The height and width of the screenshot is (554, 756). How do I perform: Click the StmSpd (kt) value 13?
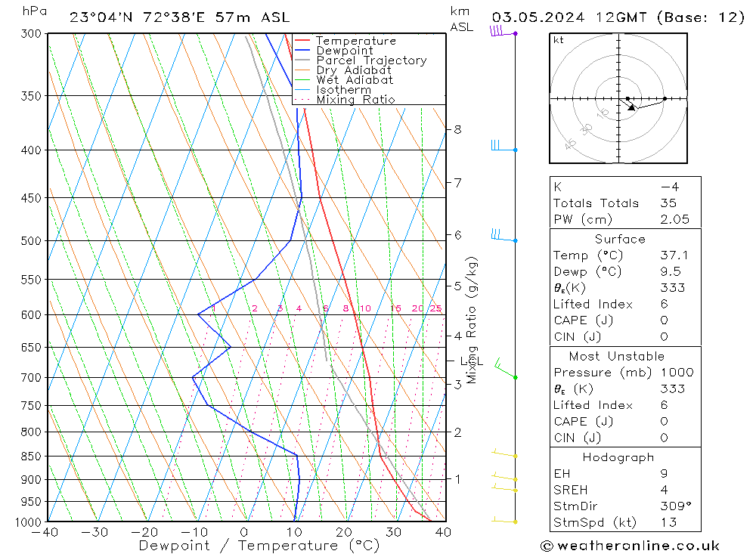[x=669, y=523]
